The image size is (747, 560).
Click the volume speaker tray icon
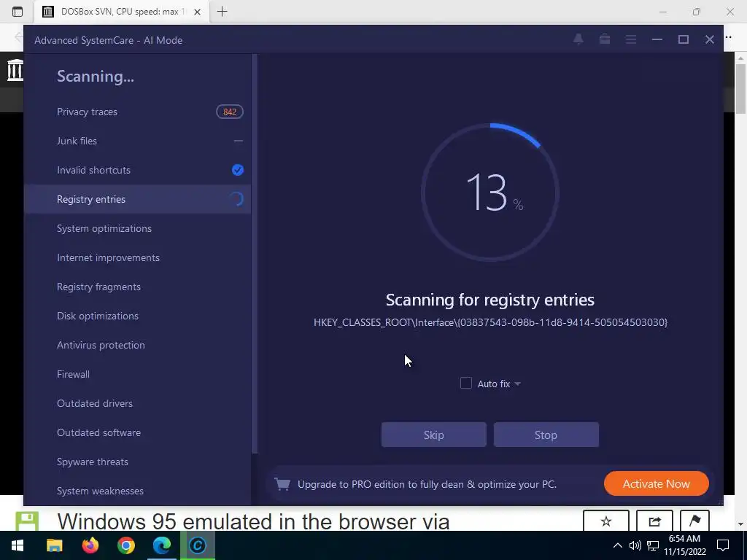pyautogui.click(x=635, y=545)
